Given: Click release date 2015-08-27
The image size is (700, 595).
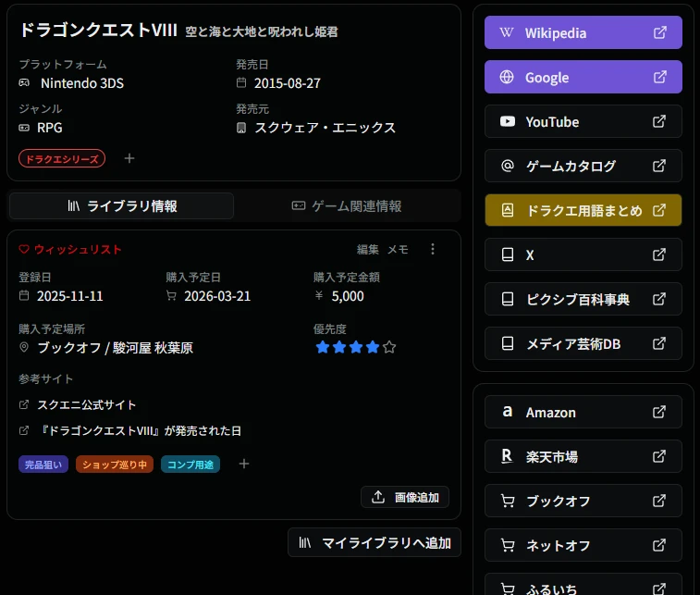Looking at the screenshot, I should tap(288, 83).
